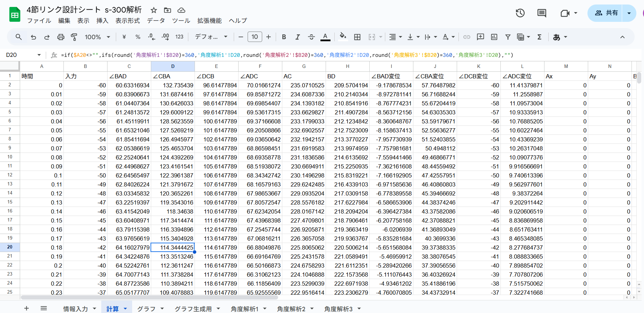Screen dimensions: 644x313
Task: Redo the last undone action
Action: pyautogui.click(x=47, y=37)
